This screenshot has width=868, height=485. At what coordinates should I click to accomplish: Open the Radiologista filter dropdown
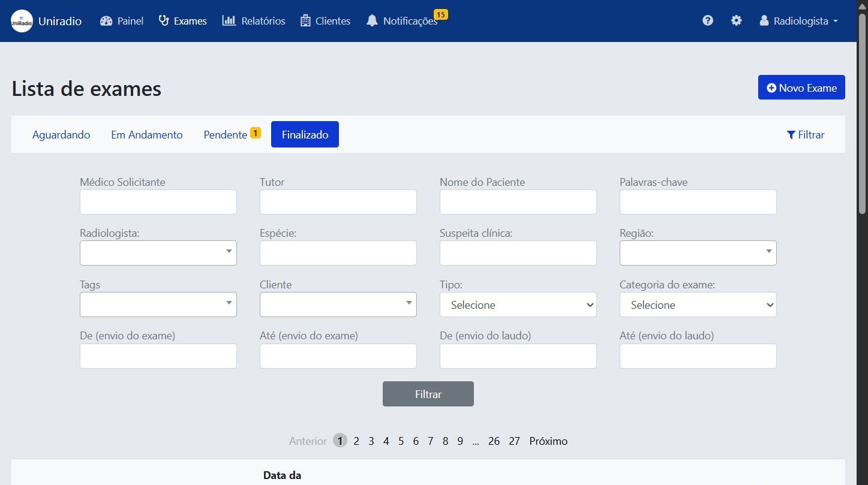pos(158,252)
